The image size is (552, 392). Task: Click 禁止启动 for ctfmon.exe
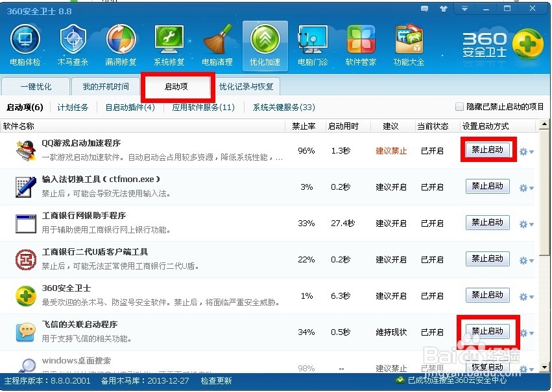(x=488, y=186)
